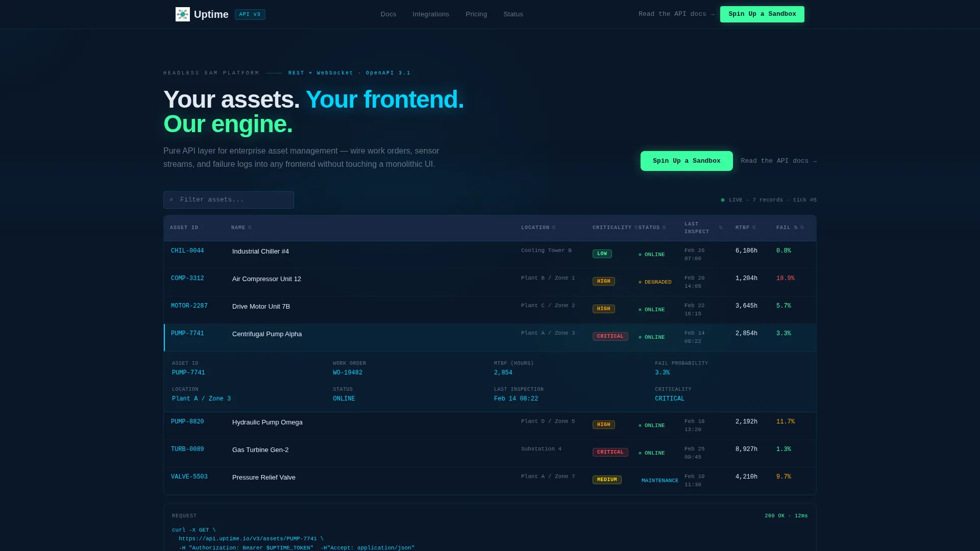
Task: Click header Spin Up a Sandbox button
Action: click(762, 14)
